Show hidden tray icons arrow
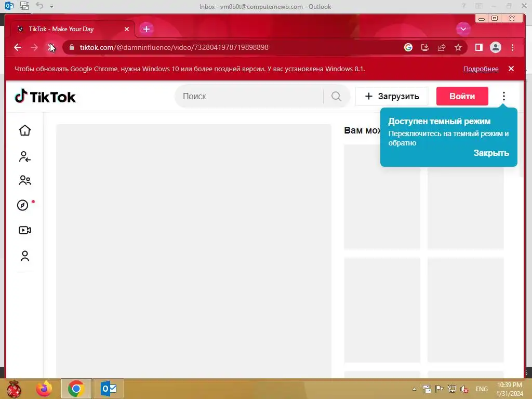532x399 pixels. pyautogui.click(x=414, y=389)
